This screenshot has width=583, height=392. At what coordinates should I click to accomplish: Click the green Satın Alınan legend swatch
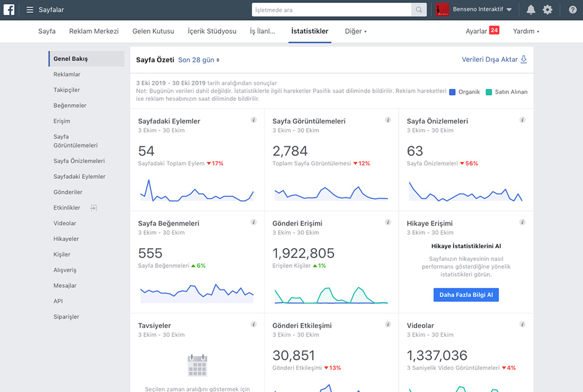tap(489, 92)
